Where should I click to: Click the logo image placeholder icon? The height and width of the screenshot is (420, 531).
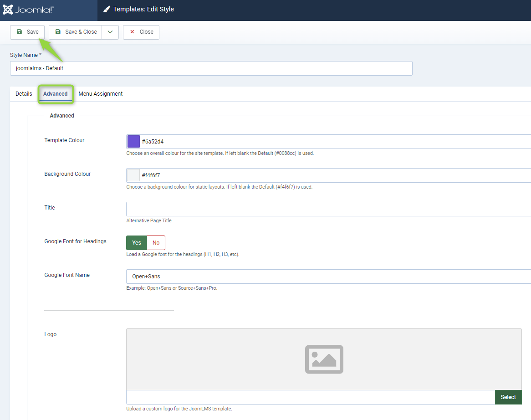click(324, 359)
